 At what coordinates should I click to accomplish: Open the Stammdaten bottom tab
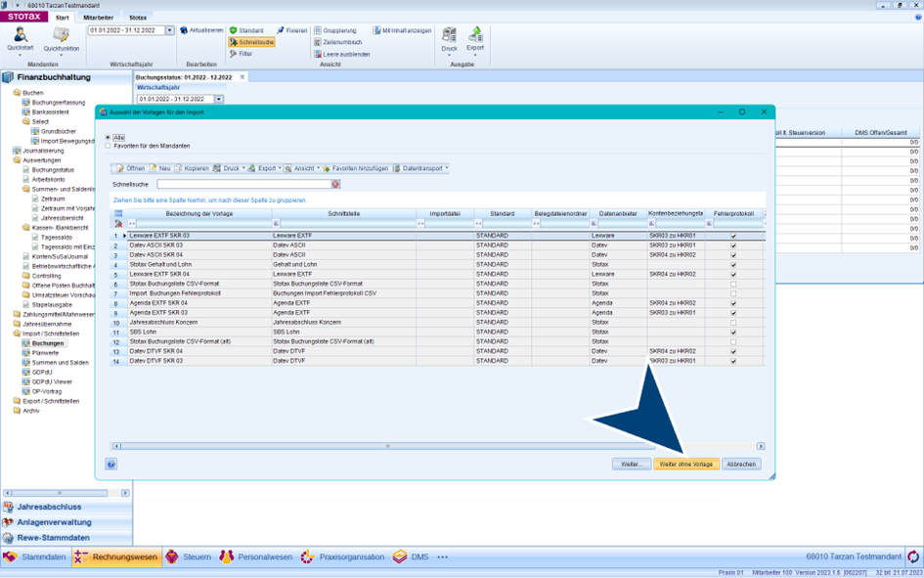tap(36, 556)
